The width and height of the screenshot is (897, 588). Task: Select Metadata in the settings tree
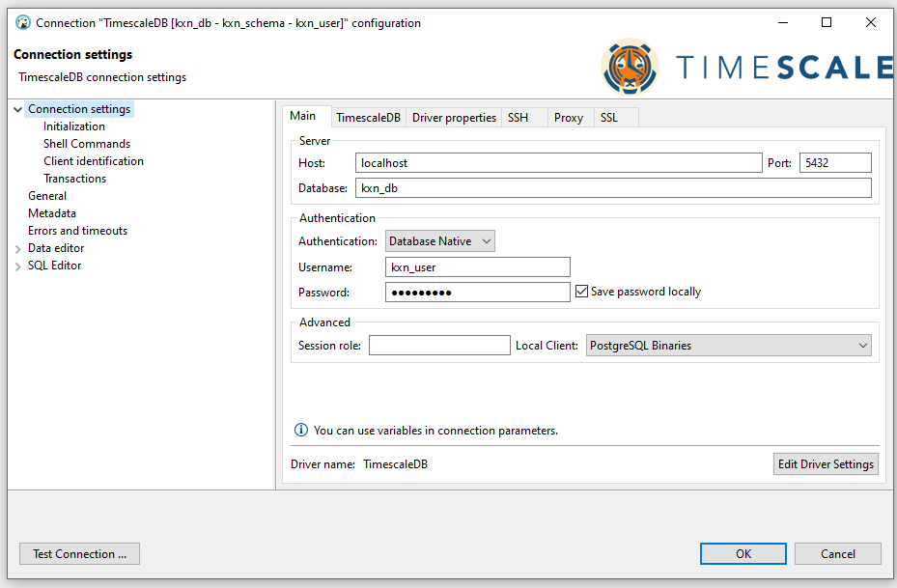tap(52, 213)
